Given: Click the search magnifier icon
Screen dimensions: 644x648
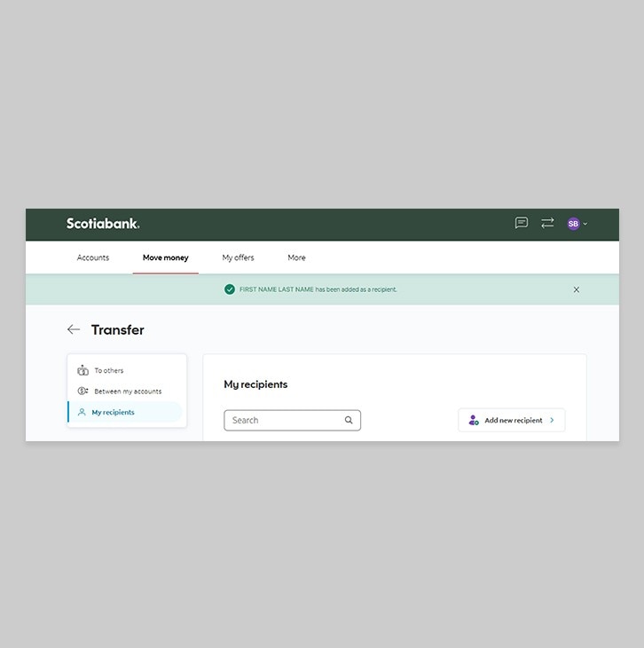Looking at the screenshot, I should click(349, 420).
